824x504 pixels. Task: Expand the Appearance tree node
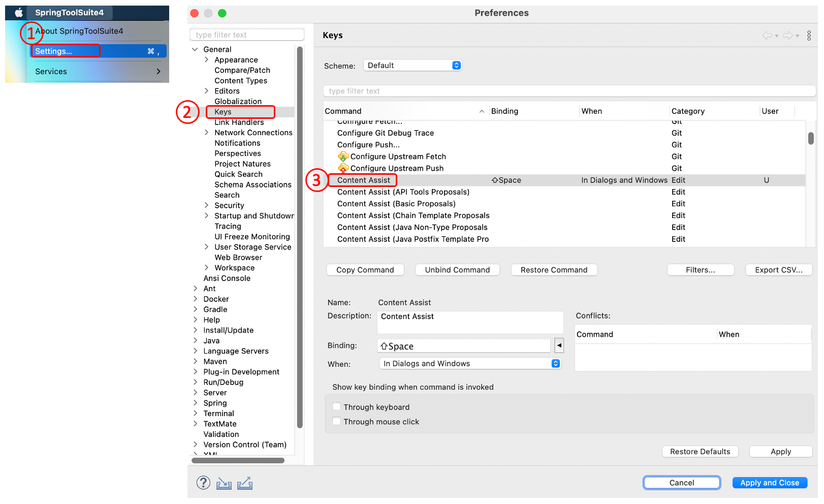click(206, 59)
